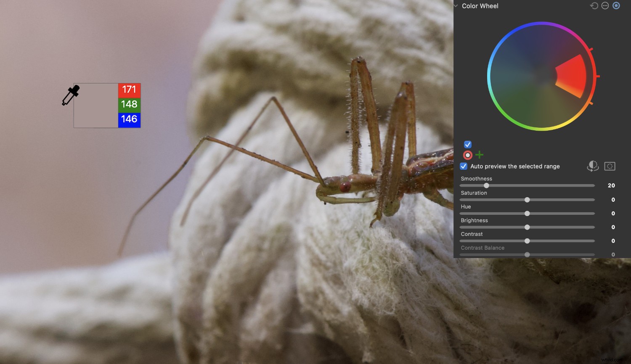Add a new color range with the plus icon
The width and height of the screenshot is (631, 364).
[479, 155]
